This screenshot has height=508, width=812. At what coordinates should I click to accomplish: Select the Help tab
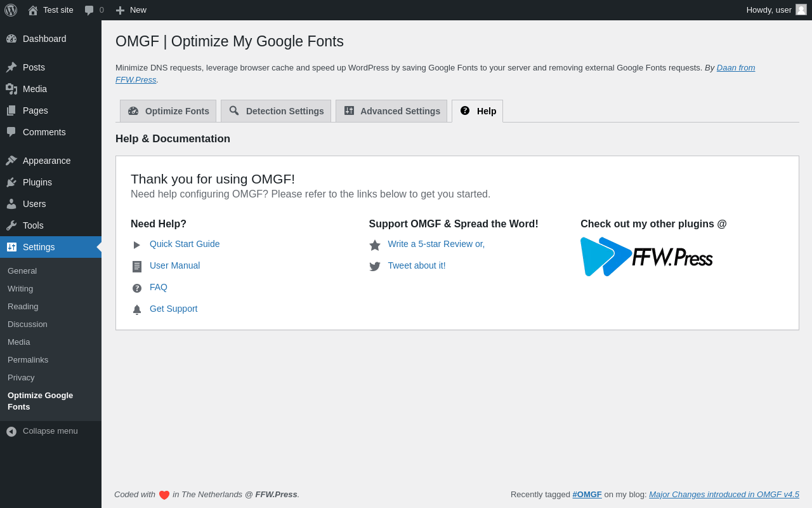(x=477, y=111)
